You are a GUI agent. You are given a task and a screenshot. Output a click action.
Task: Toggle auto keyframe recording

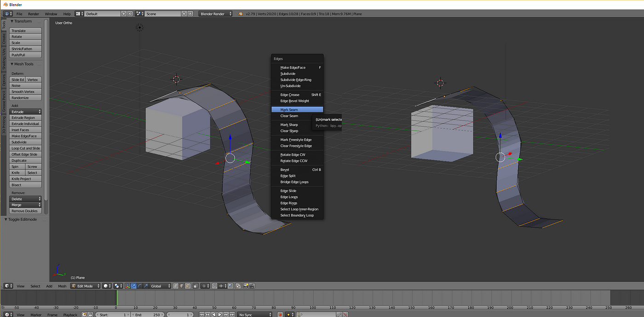point(280,315)
